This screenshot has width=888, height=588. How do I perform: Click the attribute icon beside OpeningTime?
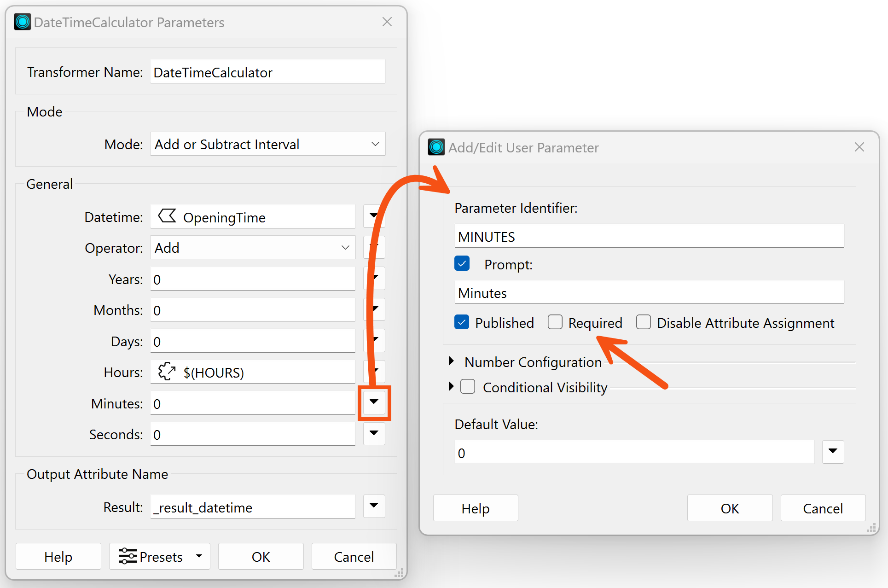[168, 216]
